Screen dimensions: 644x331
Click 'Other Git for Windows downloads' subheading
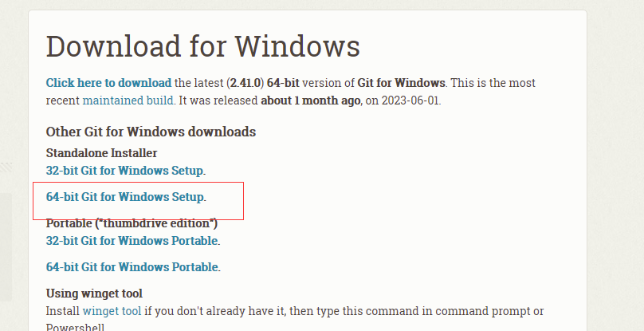point(151,132)
